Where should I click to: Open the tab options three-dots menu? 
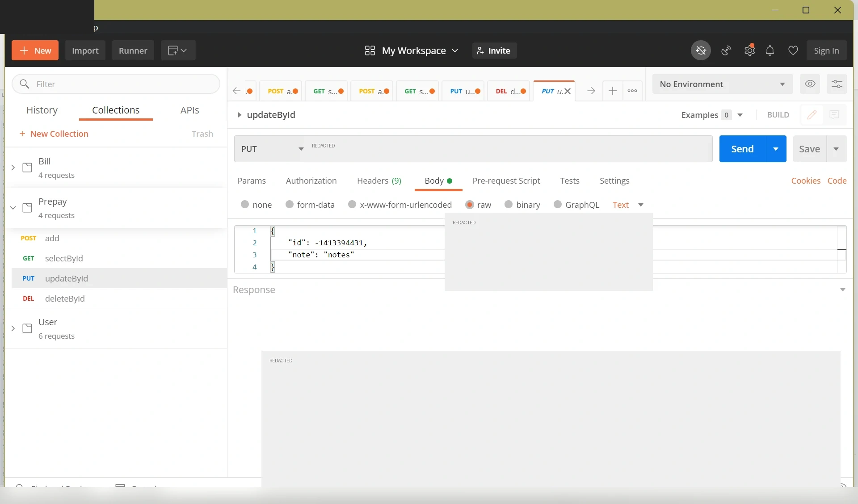(632, 91)
